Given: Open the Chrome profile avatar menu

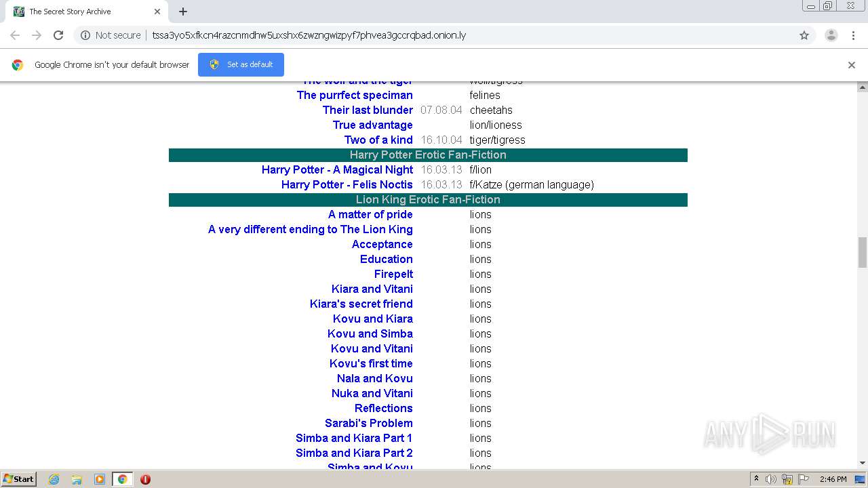Looking at the screenshot, I should [831, 35].
